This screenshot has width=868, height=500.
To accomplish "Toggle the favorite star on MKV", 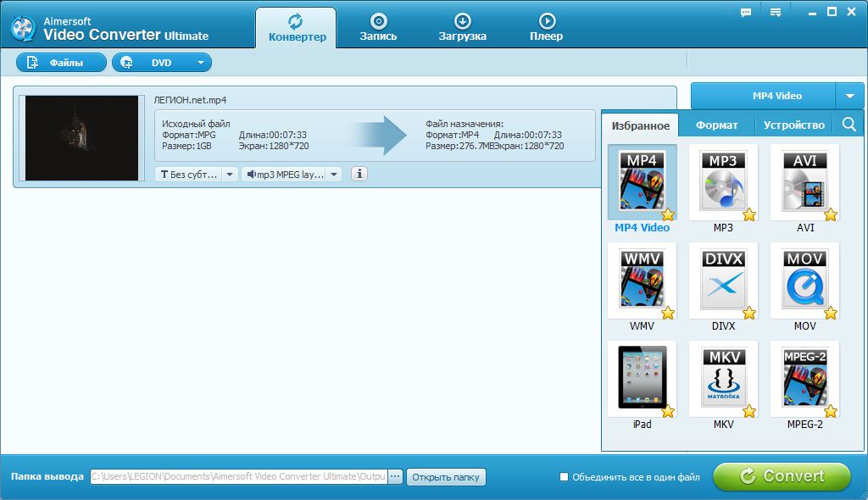I will (749, 411).
